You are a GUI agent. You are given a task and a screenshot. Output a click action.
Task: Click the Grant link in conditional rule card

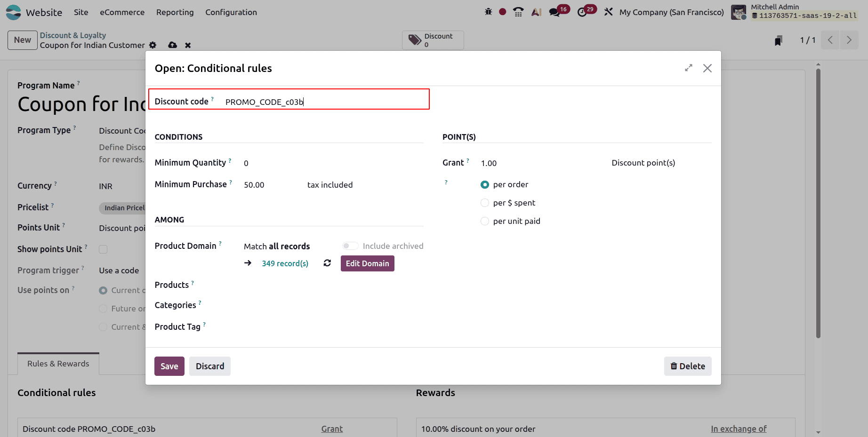point(332,429)
